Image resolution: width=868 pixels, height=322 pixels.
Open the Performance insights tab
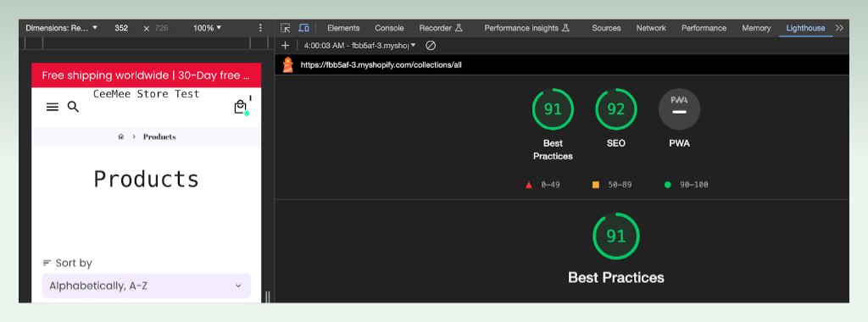[x=526, y=28]
